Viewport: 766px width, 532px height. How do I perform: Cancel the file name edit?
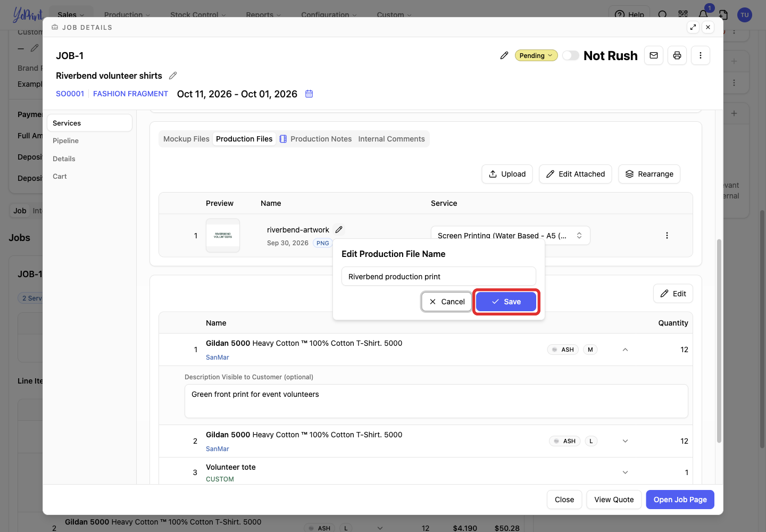pyautogui.click(x=447, y=302)
